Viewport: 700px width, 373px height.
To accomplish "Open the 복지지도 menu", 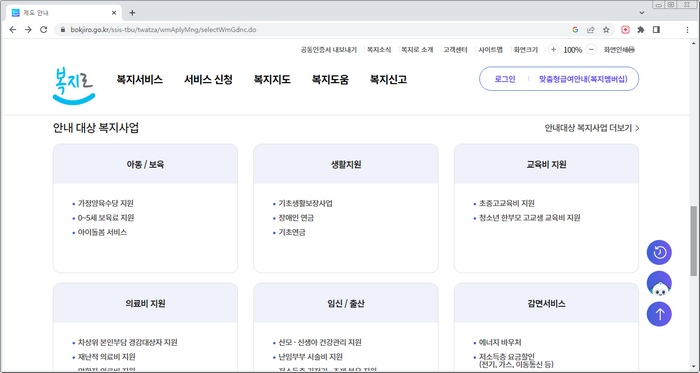I will pyautogui.click(x=272, y=80).
